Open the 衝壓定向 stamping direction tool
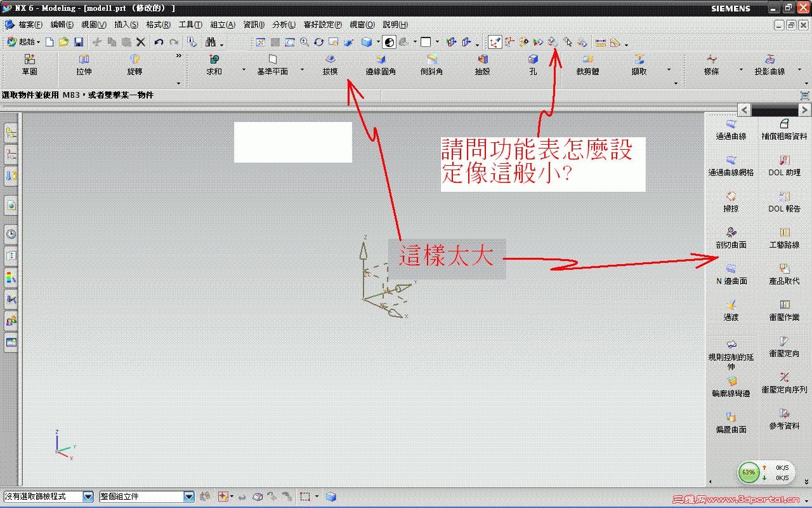 coord(784,347)
